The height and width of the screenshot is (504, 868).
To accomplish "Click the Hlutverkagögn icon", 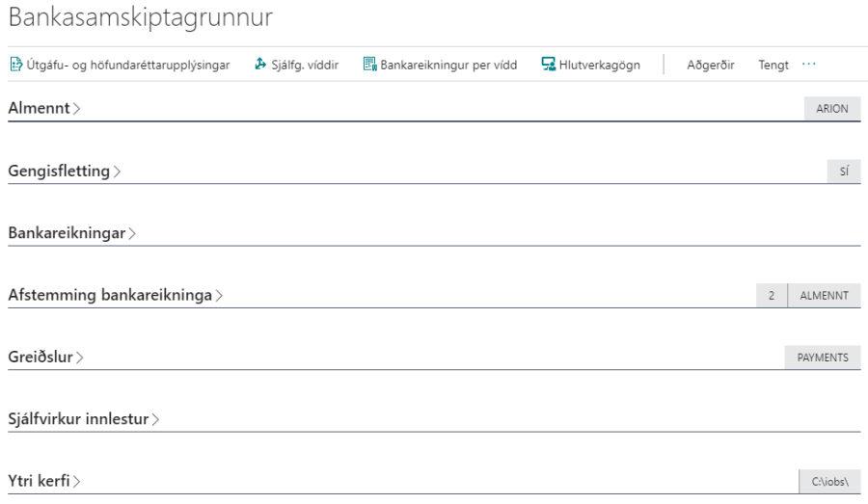I will coord(548,65).
